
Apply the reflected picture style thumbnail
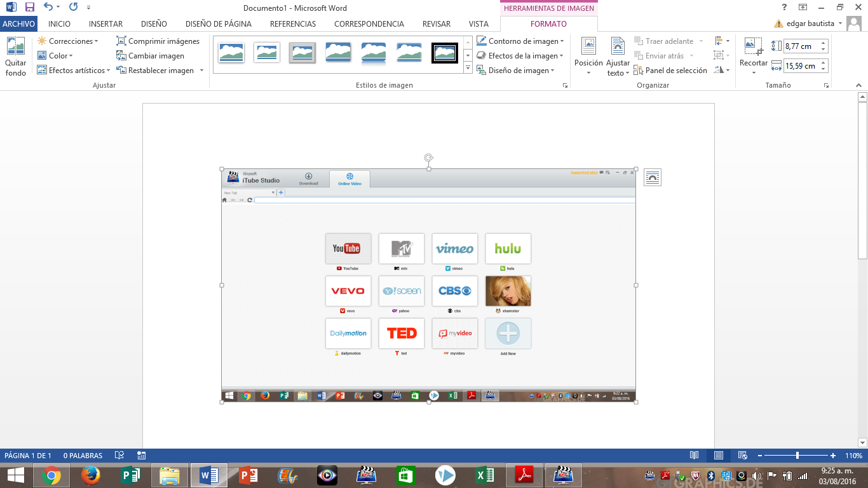pos(373,53)
